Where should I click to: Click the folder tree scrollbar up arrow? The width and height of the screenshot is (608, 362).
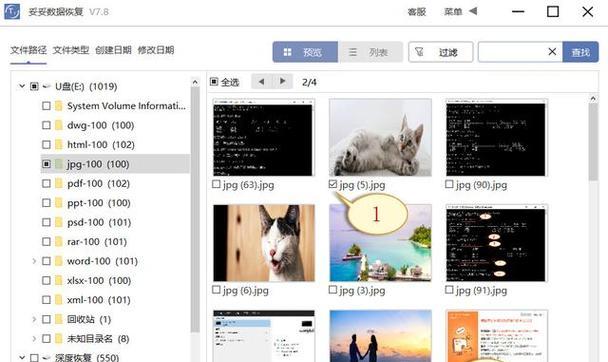(195, 82)
